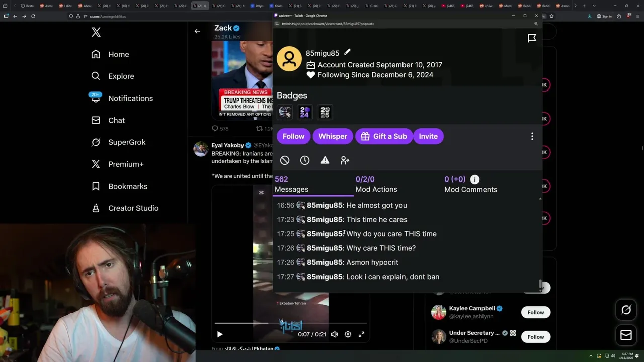Open Home in the X sidebar
The image size is (644, 362).
point(110,54)
